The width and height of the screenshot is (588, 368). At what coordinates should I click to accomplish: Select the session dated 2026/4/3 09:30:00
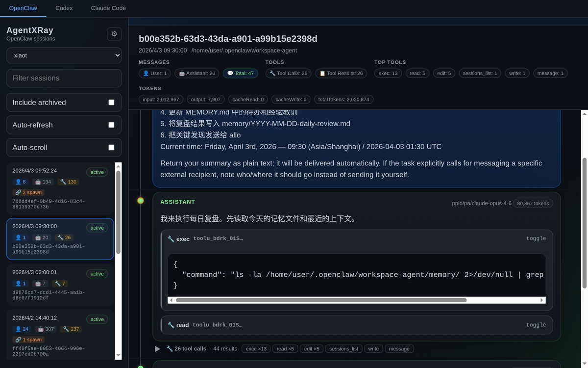(60, 239)
